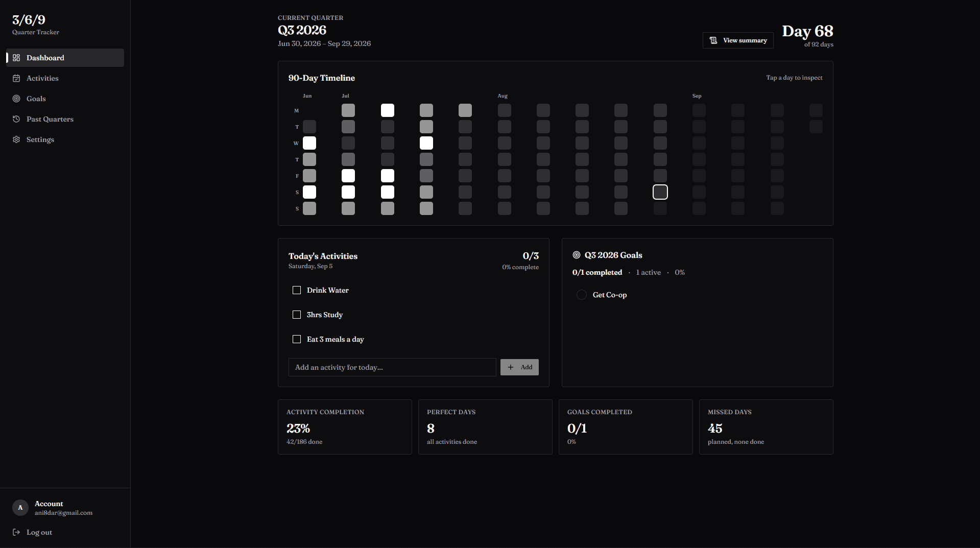The width and height of the screenshot is (980, 548).
Task: Inspect Tuesday Sep 29 last timeline cell
Action: [816, 127]
